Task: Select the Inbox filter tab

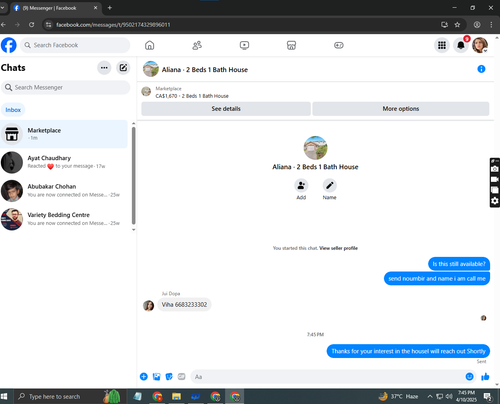Action: (13, 110)
